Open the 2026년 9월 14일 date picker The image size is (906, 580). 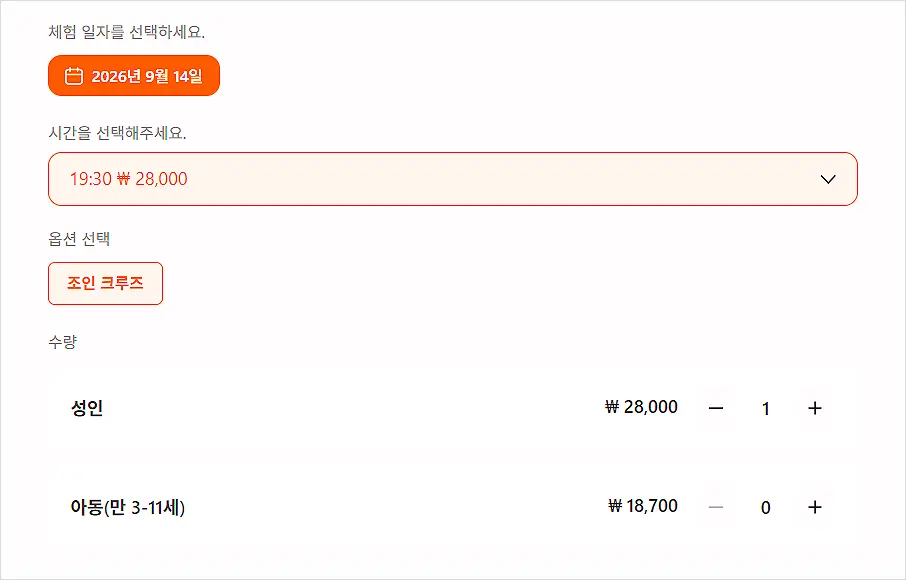click(134, 76)
